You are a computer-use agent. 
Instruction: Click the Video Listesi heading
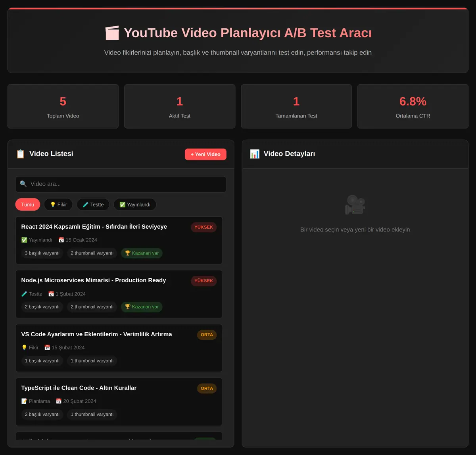pos(51,154)
